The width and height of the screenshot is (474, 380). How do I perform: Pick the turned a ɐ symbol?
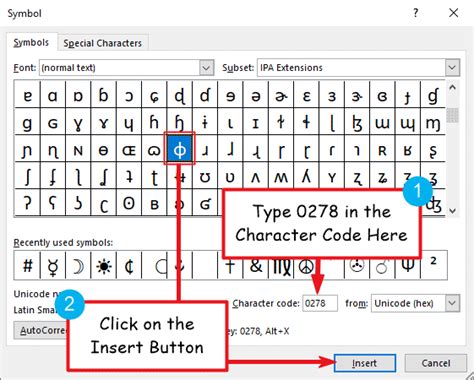point(28,96)
